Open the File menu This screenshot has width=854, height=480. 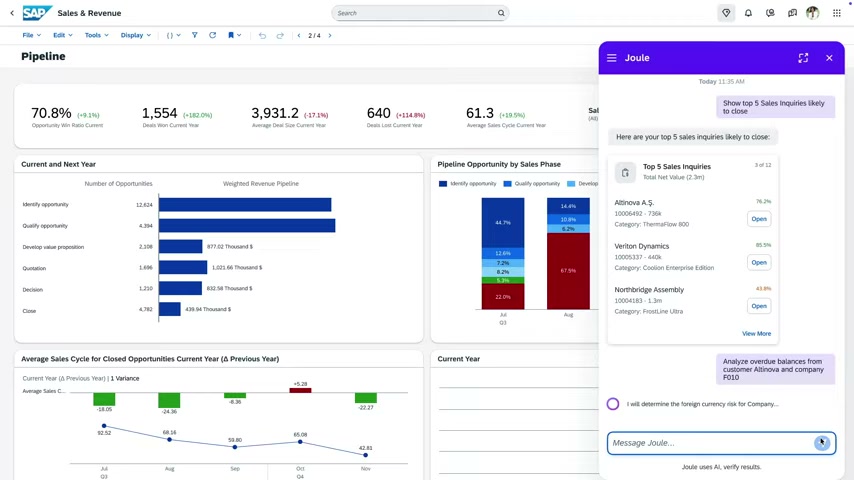[x=32, y=35]
